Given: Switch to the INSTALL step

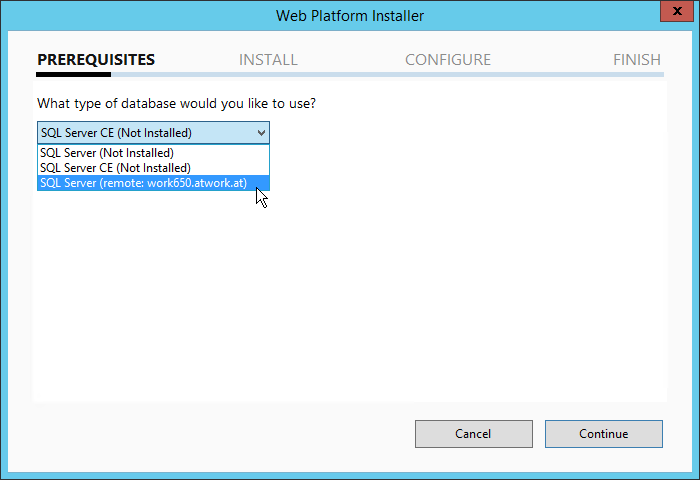Looking at the screenshot, I should pos(268,60).
